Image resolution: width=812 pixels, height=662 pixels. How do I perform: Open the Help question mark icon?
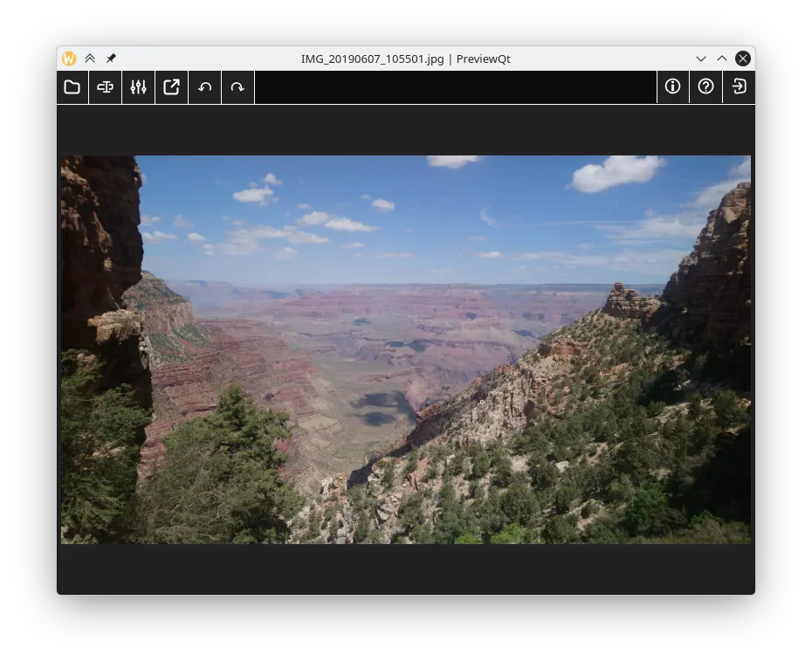[x=705, y=86]
